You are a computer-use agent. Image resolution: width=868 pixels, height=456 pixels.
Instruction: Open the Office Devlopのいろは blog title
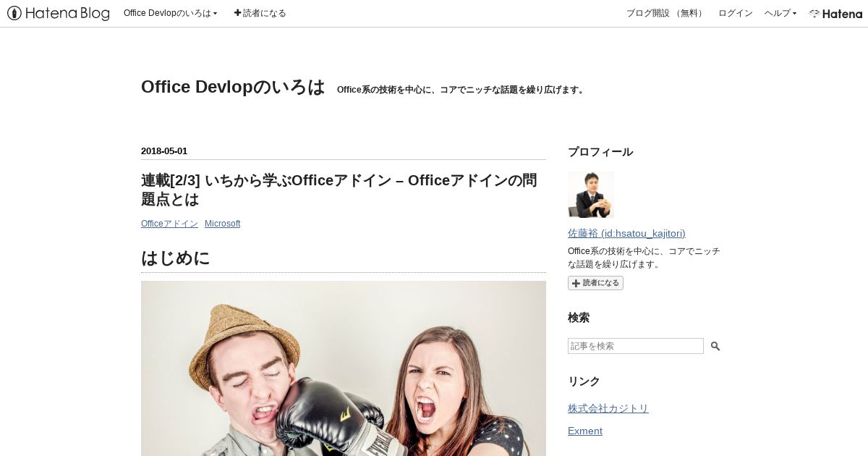233,87
